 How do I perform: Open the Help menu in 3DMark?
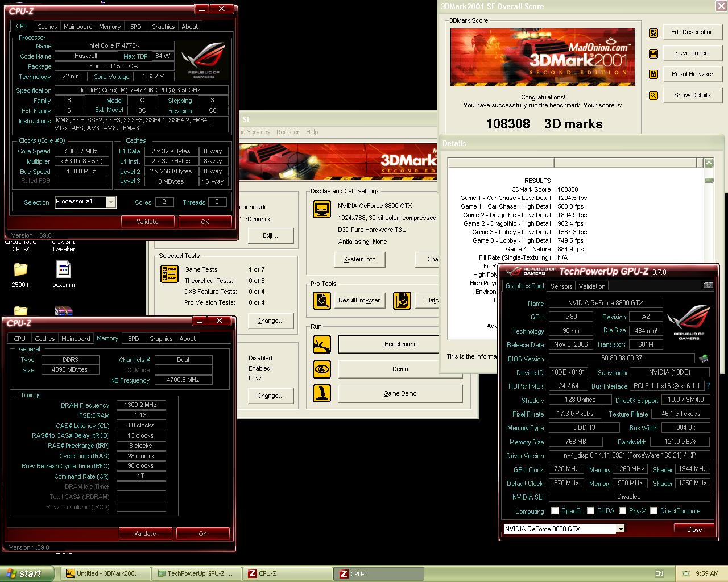pos(312,132)
